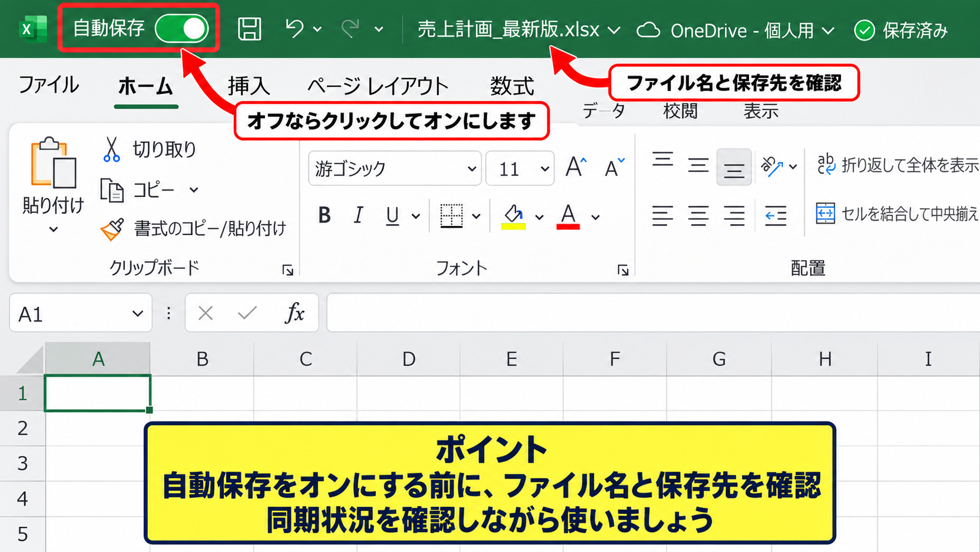Increase font size with the larger A icon
This screenshot has width=980, height=552.
[576, 167]
